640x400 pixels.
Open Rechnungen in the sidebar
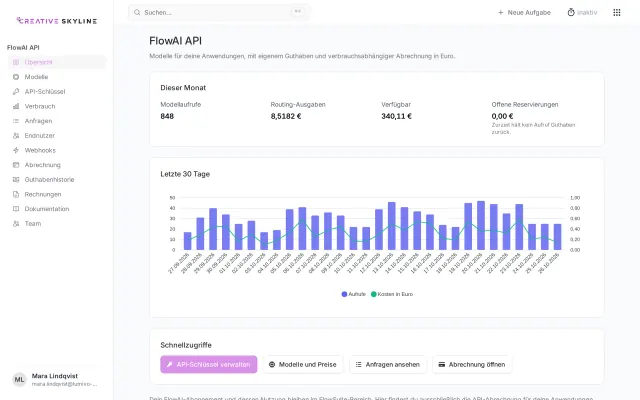pos(57,194)
